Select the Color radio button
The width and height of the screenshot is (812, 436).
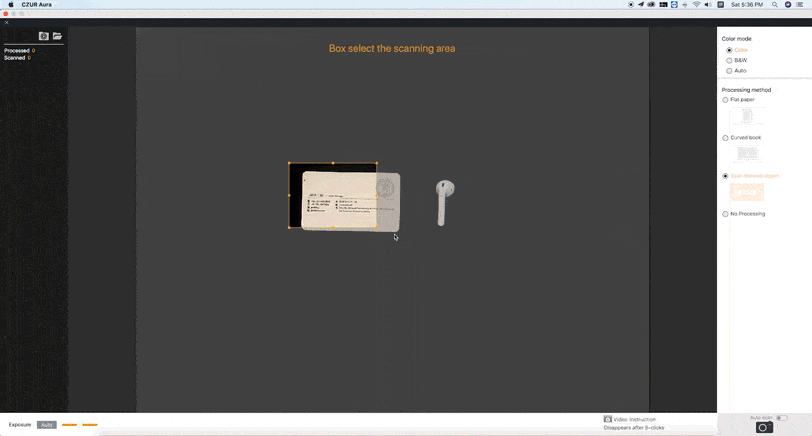click(x=729, y=50)
